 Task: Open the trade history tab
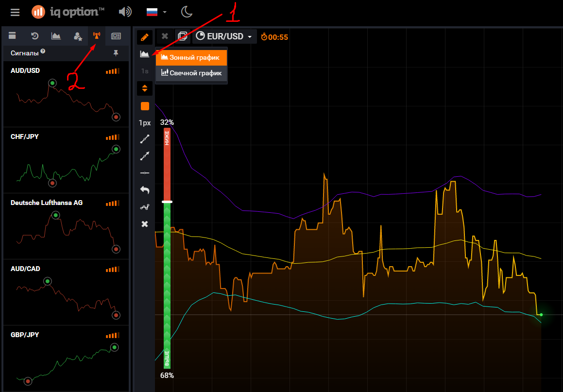(x=35, y=35)
